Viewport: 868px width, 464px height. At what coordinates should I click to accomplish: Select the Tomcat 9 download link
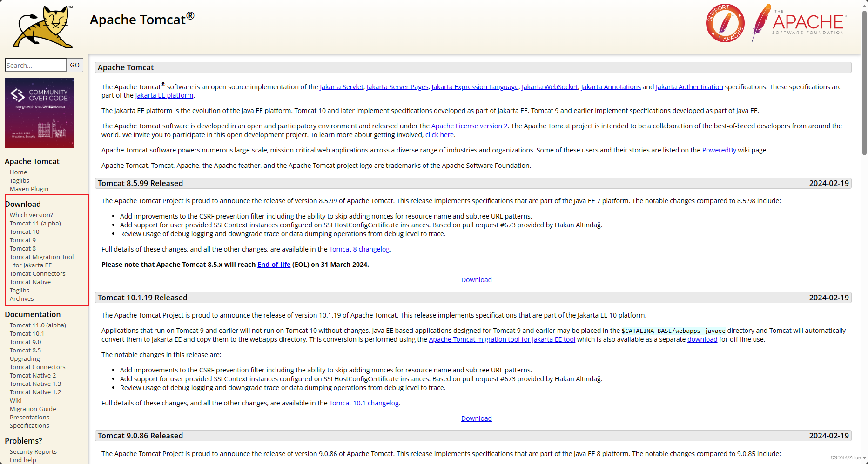click(23, 240)
